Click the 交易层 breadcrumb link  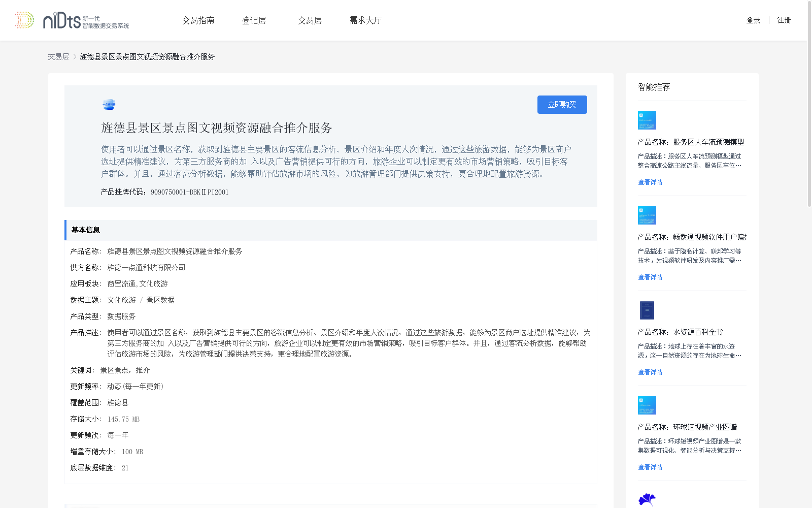(58, 57)
